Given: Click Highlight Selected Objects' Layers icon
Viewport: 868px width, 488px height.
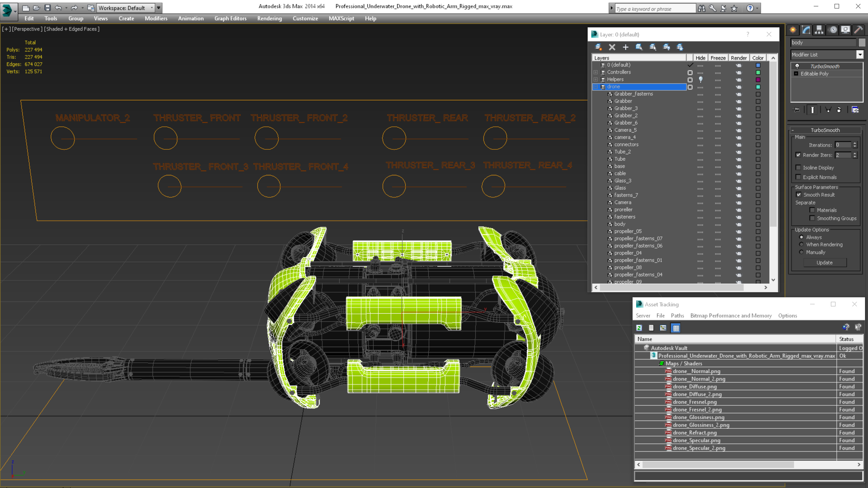Looking at the screenshot, I should pos(653,47).
